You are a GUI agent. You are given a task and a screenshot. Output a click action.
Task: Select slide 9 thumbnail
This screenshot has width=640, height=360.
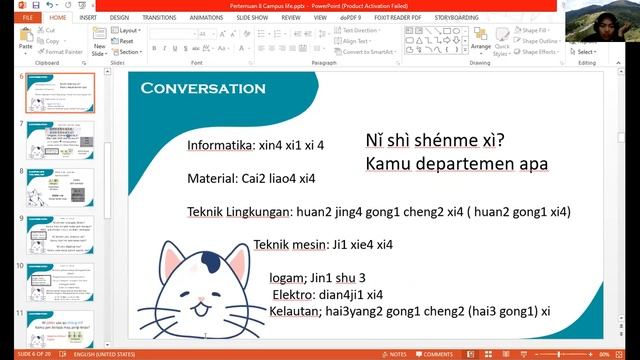tap(60, 235)
